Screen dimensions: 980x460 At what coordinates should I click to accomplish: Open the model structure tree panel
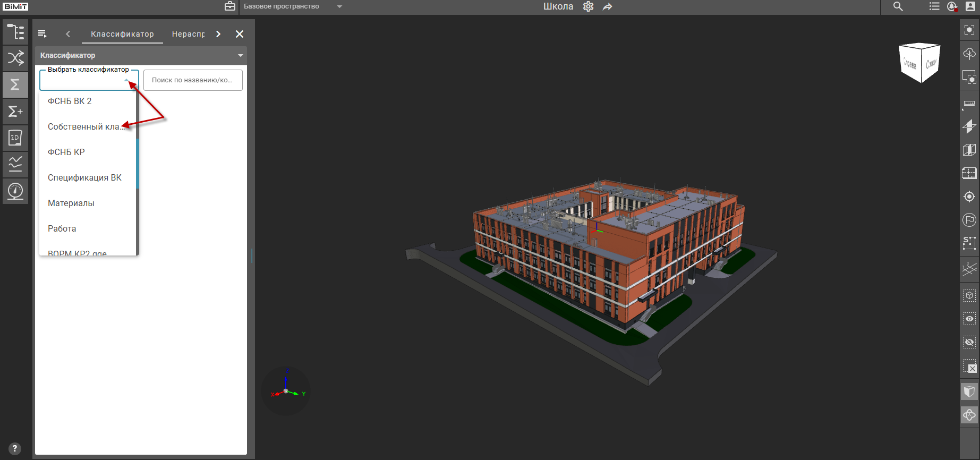15,32
